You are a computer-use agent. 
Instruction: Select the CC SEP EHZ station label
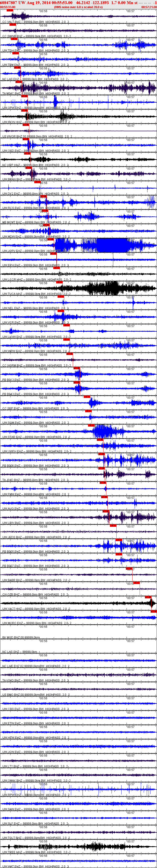coord(35,408)
